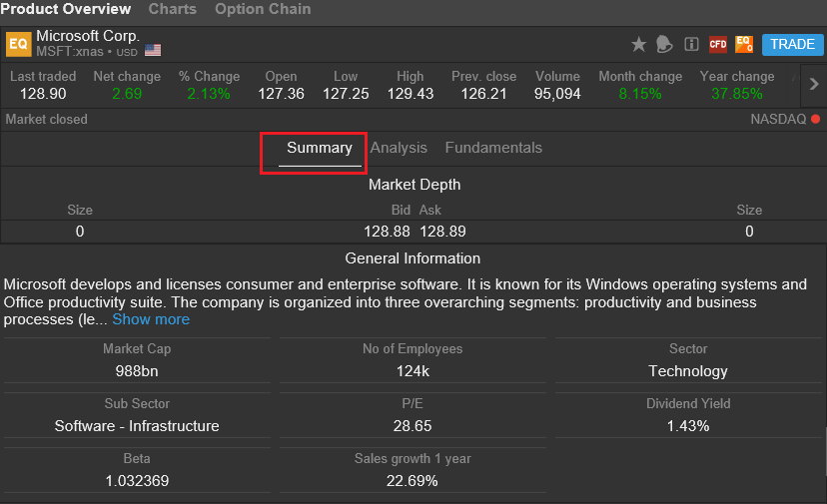Open instrument info icon
Screen dimensions: 827x504
point(691,44)
